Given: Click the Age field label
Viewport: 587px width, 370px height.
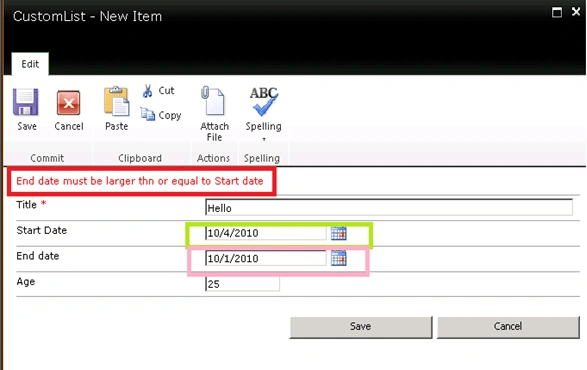Looking at the screenshot, I should tap(26, 282).
